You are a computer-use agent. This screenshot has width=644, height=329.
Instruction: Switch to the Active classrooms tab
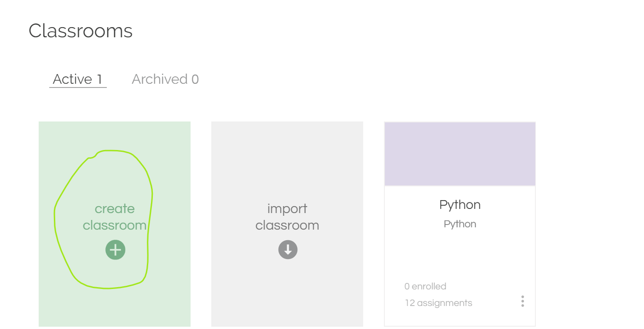(78, 79)
